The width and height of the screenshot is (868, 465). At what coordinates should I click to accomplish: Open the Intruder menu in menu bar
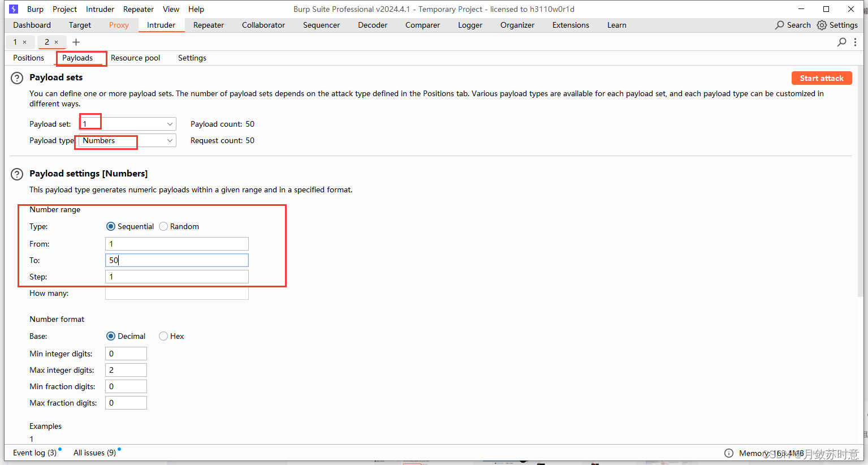click(x=100, y=9)
